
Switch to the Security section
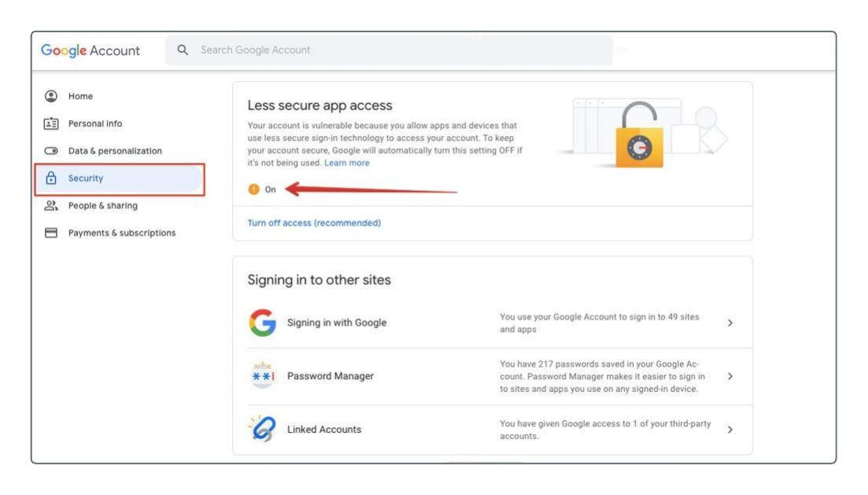point(120,179)
